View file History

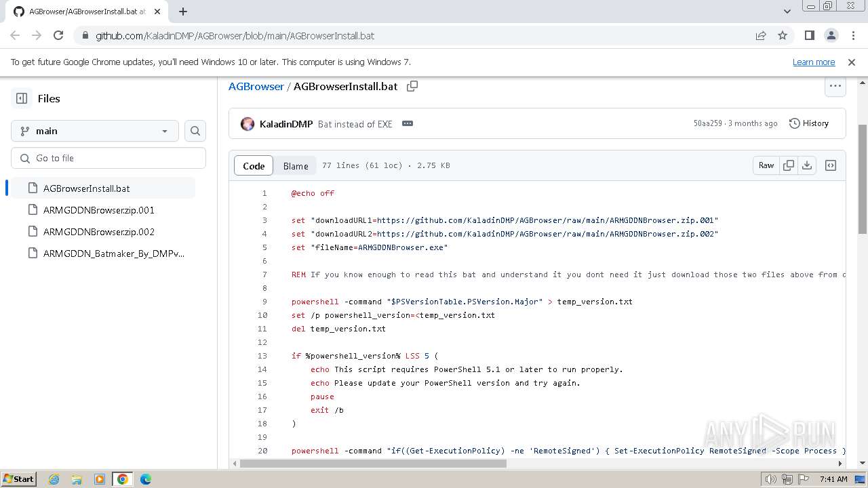(x=809, y=123)
